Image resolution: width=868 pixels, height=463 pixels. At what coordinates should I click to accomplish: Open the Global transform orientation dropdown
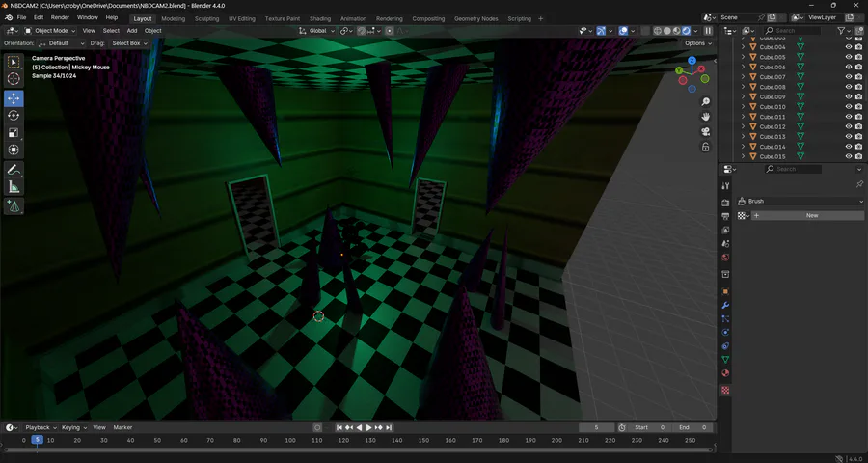click(x=317, y=31)
